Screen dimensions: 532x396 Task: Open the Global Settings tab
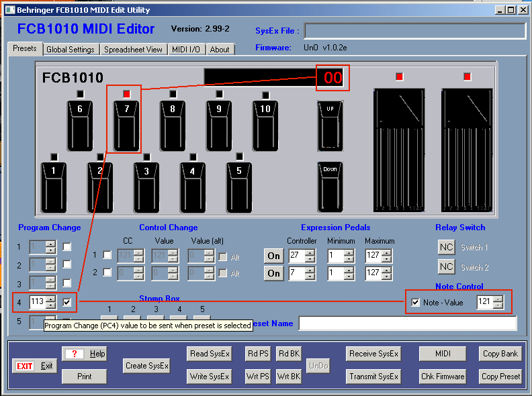(x=71, y=50)
